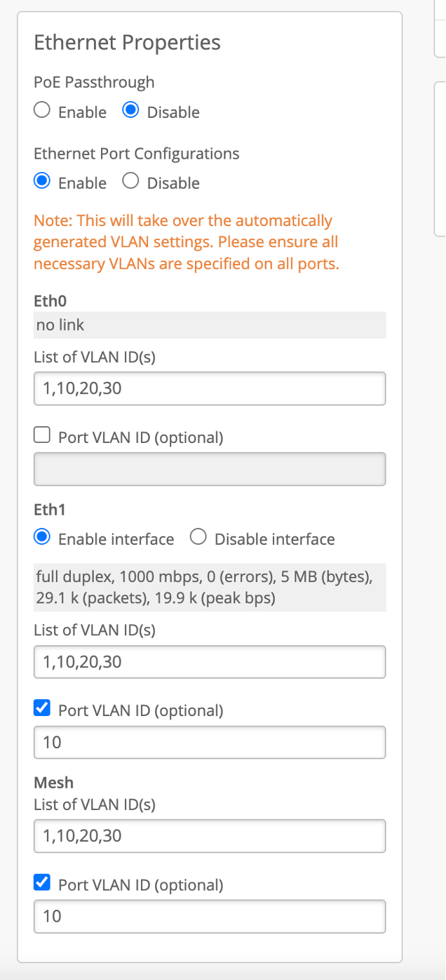Image resolution: width=446 pixels, height=980 pixels.
Task: Focus the Mesh List of VLAN IDs field
Action: (210, 835)
